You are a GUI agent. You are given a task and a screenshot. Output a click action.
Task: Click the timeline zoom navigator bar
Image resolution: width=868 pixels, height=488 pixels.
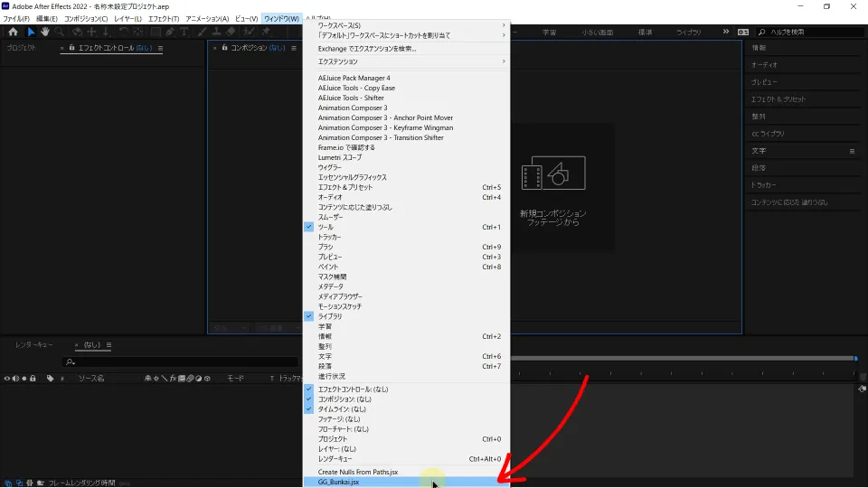tap(684, 359)
